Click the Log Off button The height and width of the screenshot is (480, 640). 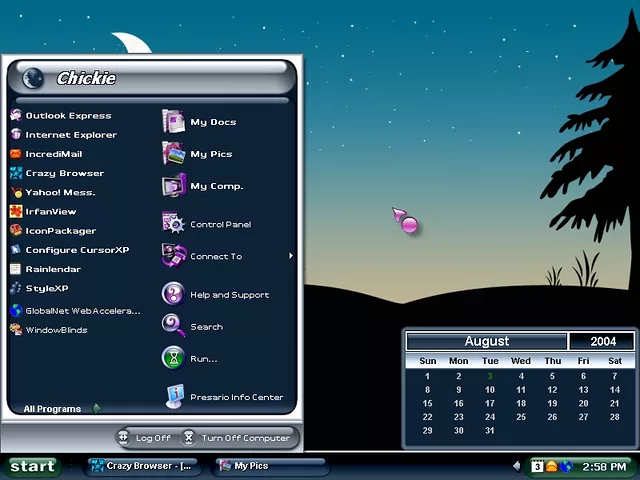pyautogui.click(x=144, y=438)
